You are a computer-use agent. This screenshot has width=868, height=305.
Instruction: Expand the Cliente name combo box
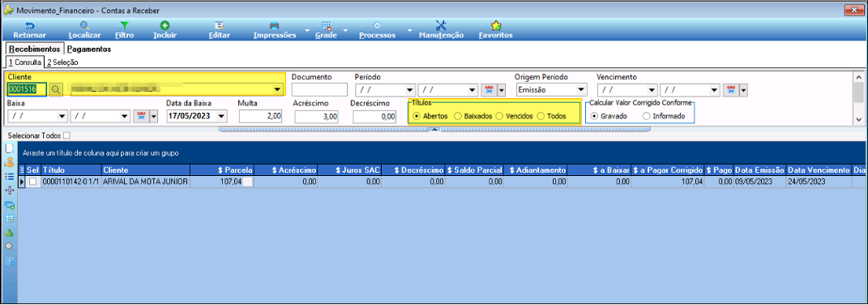[x=277, y=89]
